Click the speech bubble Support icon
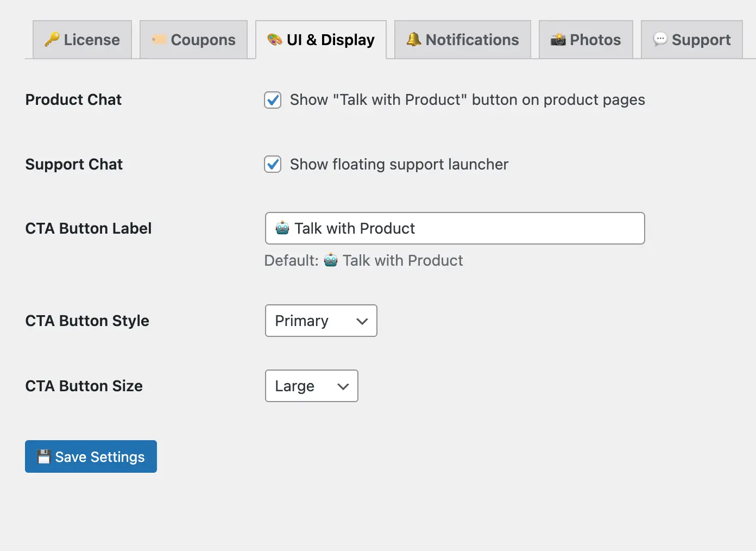The image size is (756, 551). pyautogui.click(x=660, y=39)
